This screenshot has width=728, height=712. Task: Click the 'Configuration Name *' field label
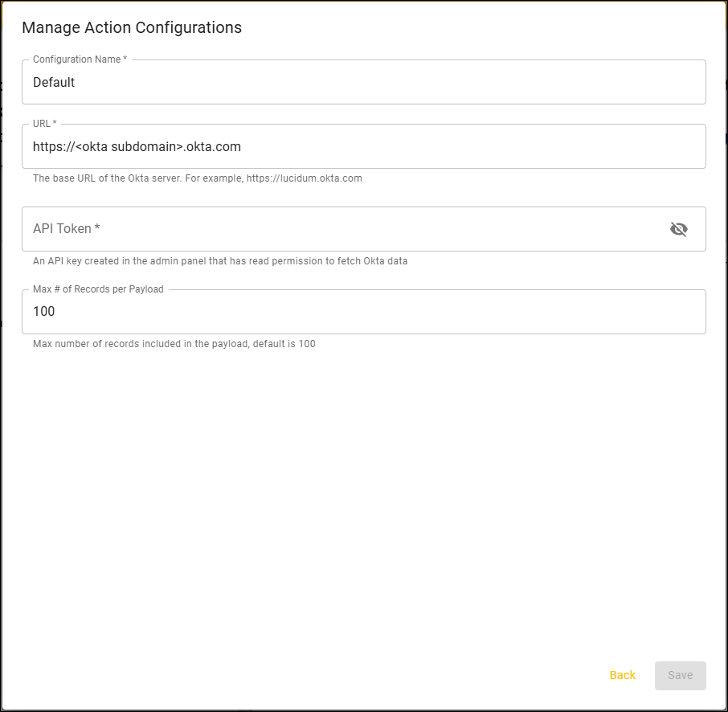pyautogui.click(x=80, y=59)
